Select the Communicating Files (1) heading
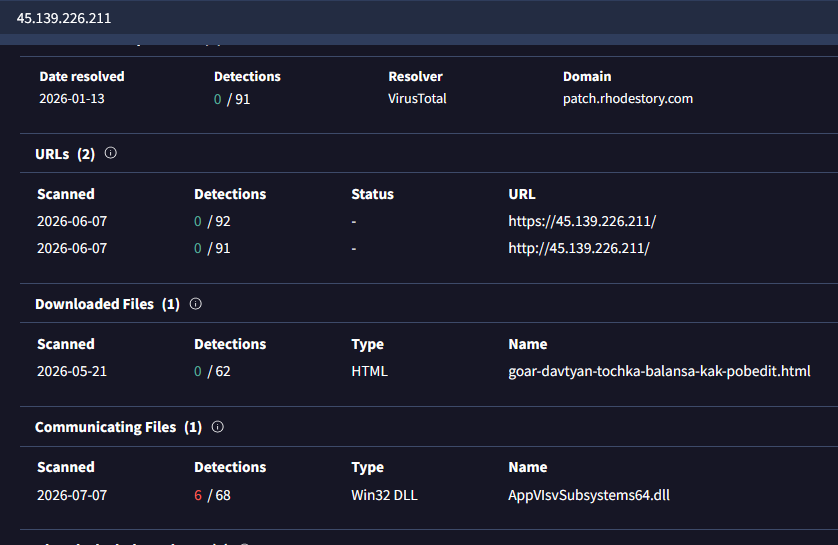The height and width of the screenshot is (545, 838). pyautogui.click(x=118, y=427)
